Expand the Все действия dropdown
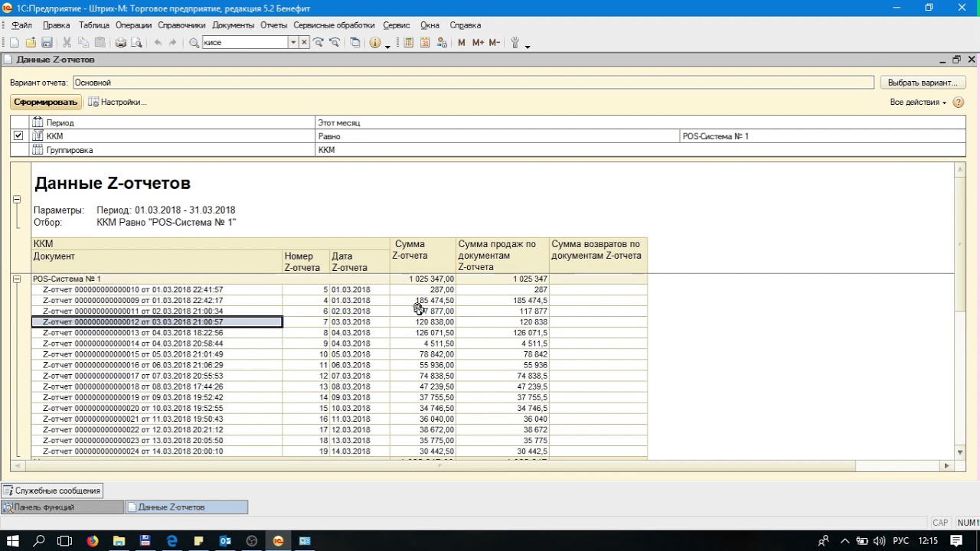This screenshot has width=980, height=551. pos(918,102)
